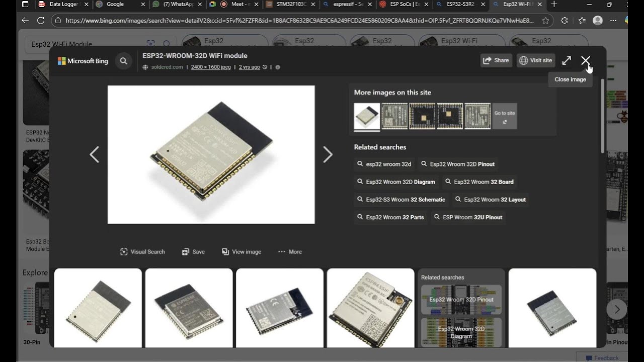View site information lock icon

(58, 21)
